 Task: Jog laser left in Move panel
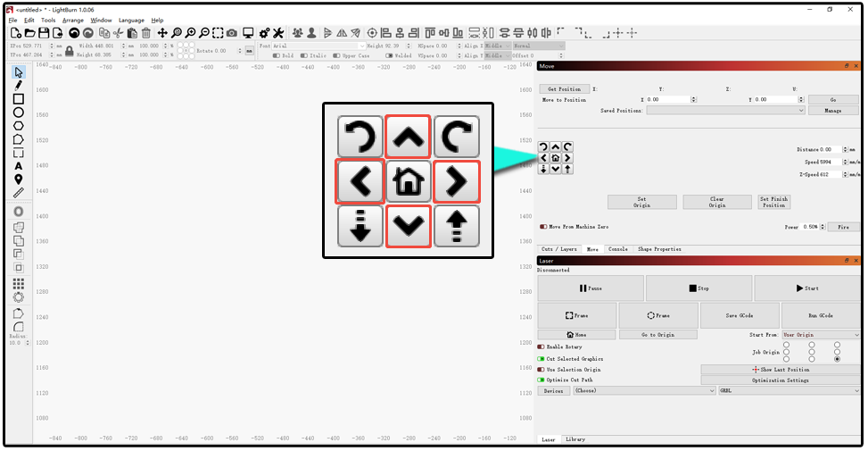click(543, 158)
